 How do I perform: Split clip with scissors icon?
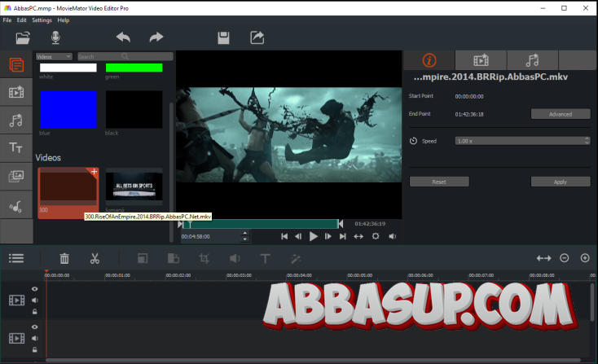95,258
